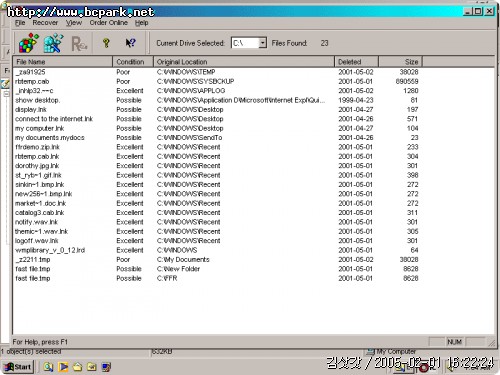Select st_ryb~1.gif.lnk file

pyautogui.click(x=38, y=175)
